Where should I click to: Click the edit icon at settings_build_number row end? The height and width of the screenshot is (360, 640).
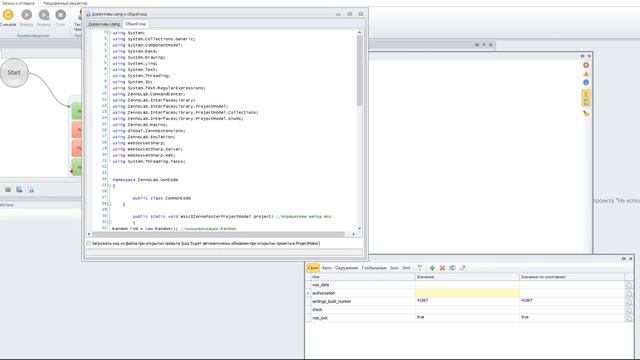[x=629, y=301]
